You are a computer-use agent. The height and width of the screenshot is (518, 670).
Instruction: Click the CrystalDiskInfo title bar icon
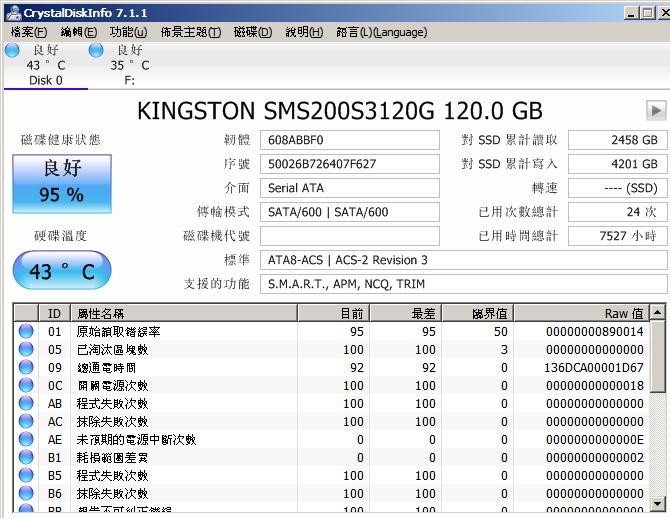13,13
